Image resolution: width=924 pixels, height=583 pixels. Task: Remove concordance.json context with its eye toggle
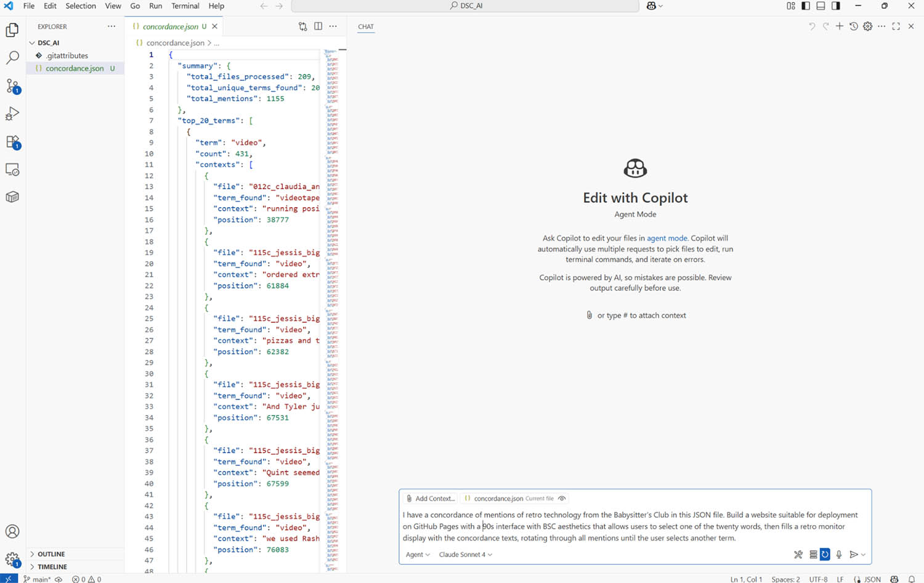[x=561, y=498]
